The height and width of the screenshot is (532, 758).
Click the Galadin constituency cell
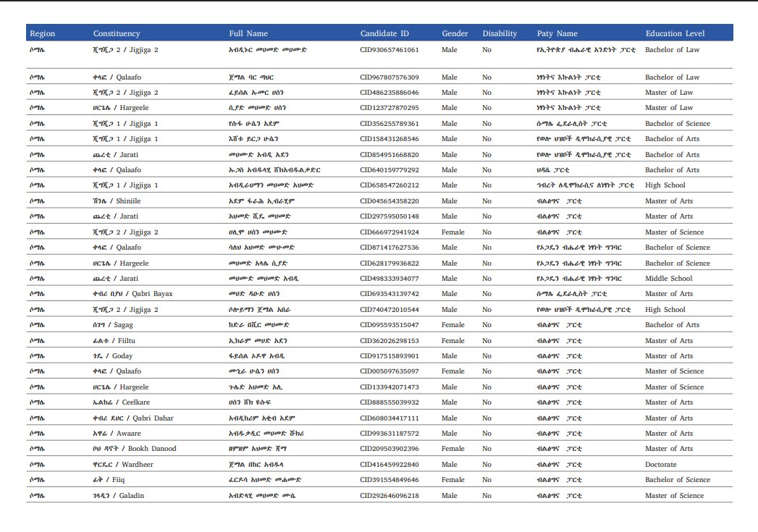tap(119, 496)
